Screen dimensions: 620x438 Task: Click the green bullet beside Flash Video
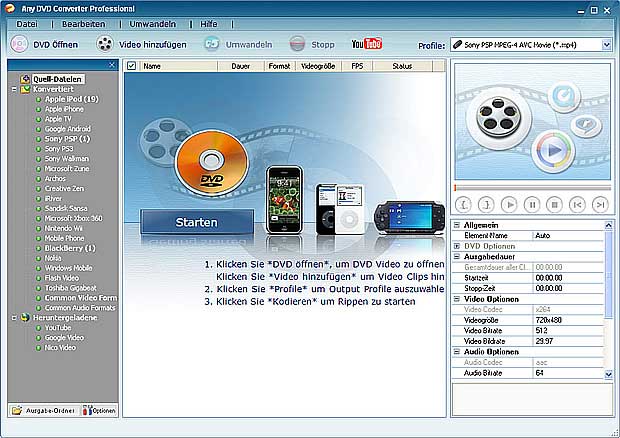coord(38,278)
